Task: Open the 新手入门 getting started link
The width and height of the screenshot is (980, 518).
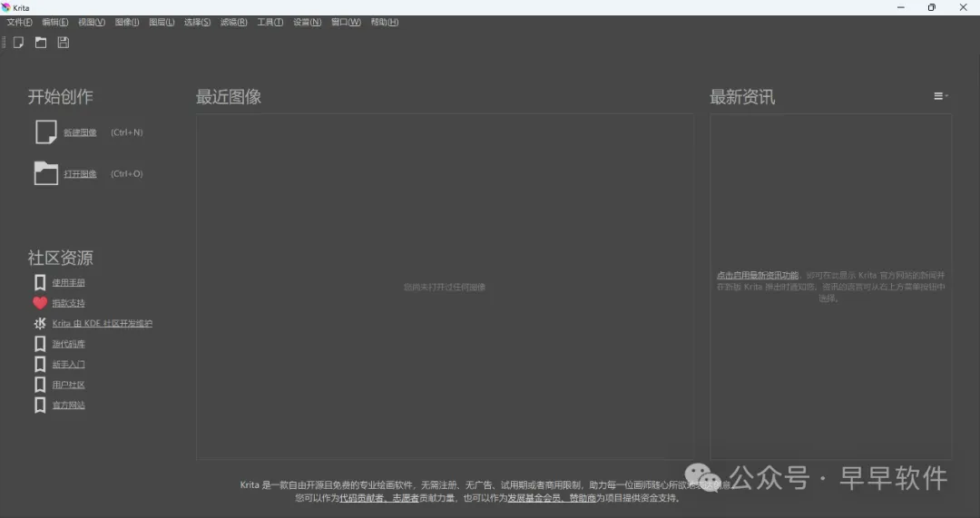Action: 69,365
